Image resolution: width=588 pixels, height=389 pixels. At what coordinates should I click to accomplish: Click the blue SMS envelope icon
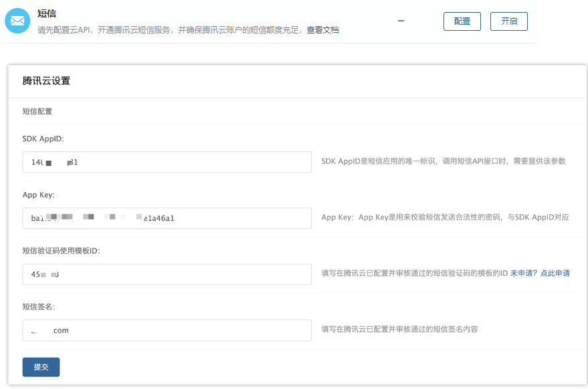point(17,21)
